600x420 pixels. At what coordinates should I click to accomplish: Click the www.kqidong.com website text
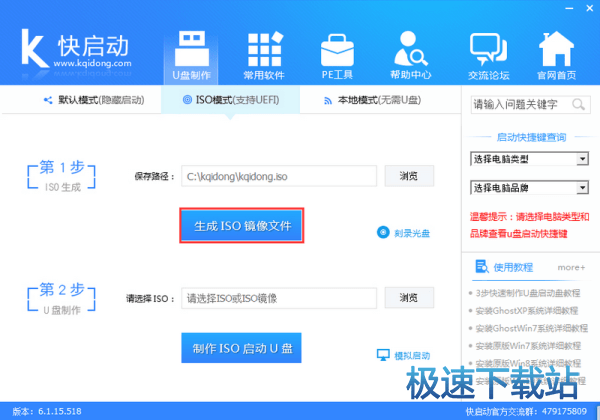(92, 63)
